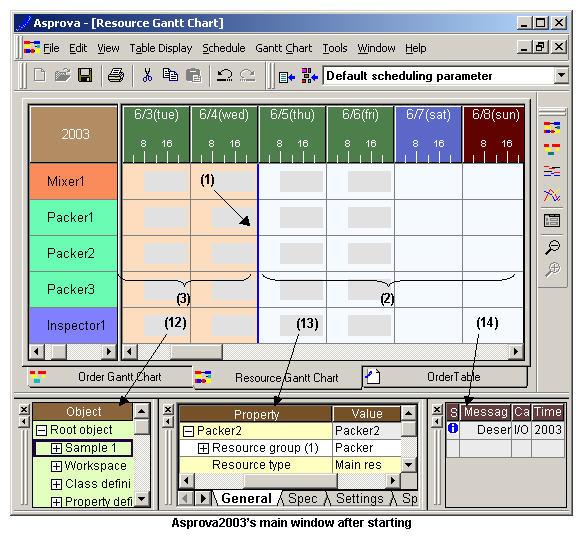Click the zoom in magnifier icon
The height and width of the screenshot is (537, 586).
[x=552, y=269]
